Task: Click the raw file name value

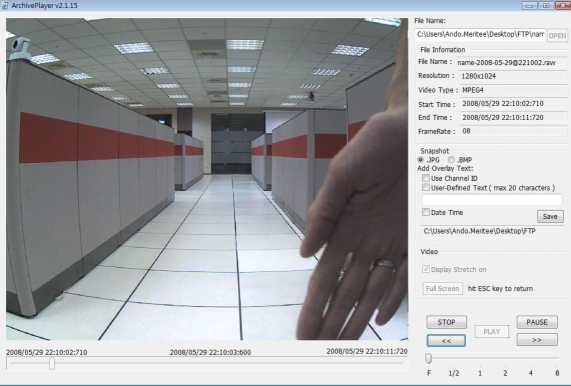Action: (x=506, y=63)
